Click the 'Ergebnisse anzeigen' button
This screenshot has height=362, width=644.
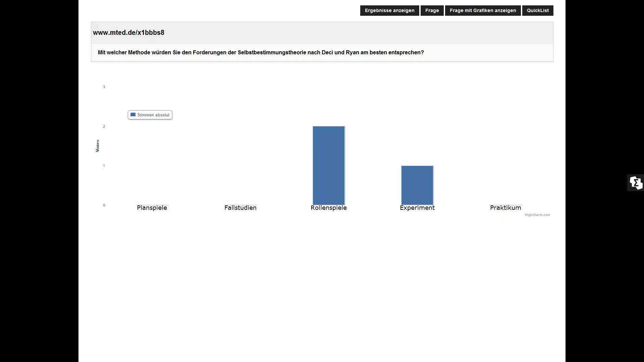(390, 10)
